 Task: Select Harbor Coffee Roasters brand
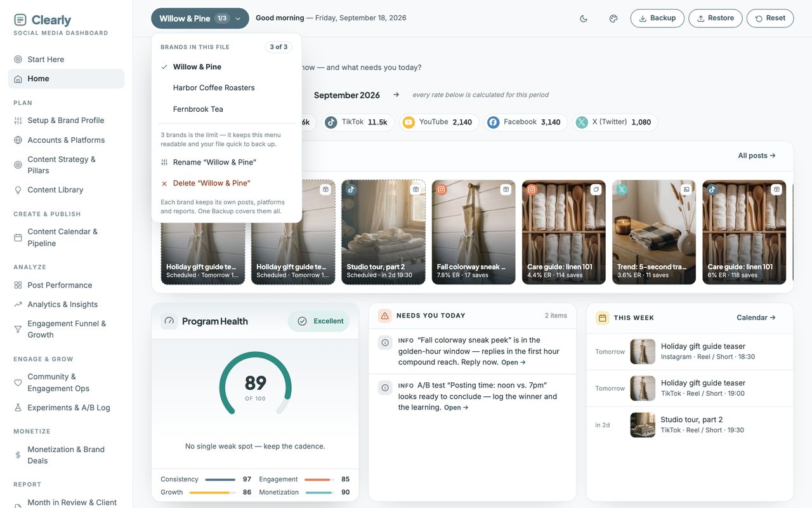tap(226, 88)
